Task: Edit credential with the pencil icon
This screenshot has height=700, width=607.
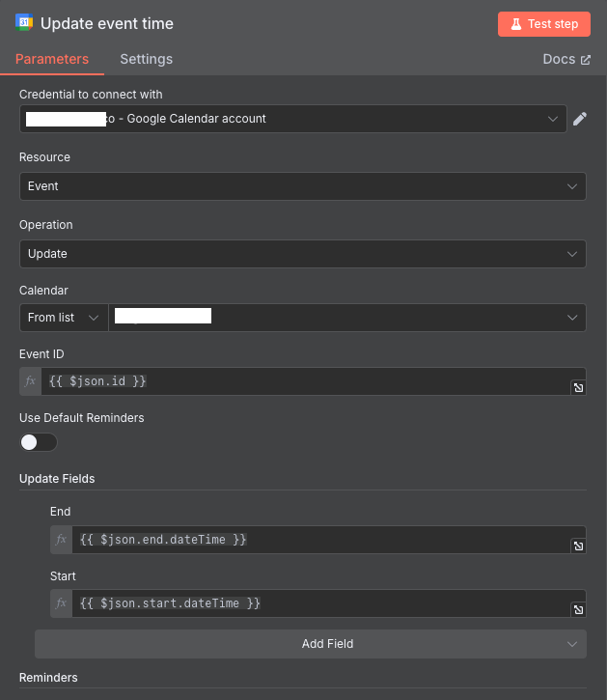Action: click(x=580, y=119)
